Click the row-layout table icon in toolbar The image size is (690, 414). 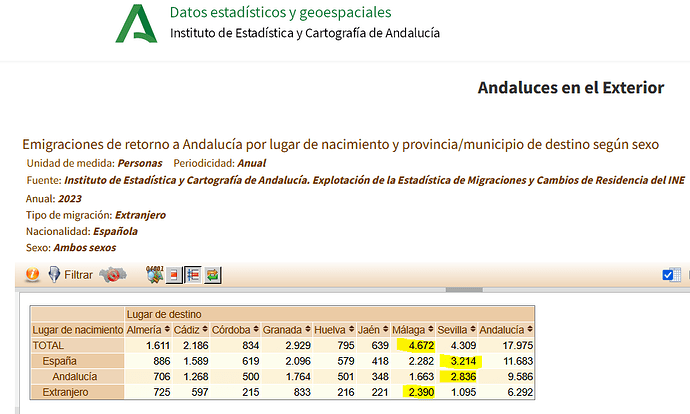193,274
